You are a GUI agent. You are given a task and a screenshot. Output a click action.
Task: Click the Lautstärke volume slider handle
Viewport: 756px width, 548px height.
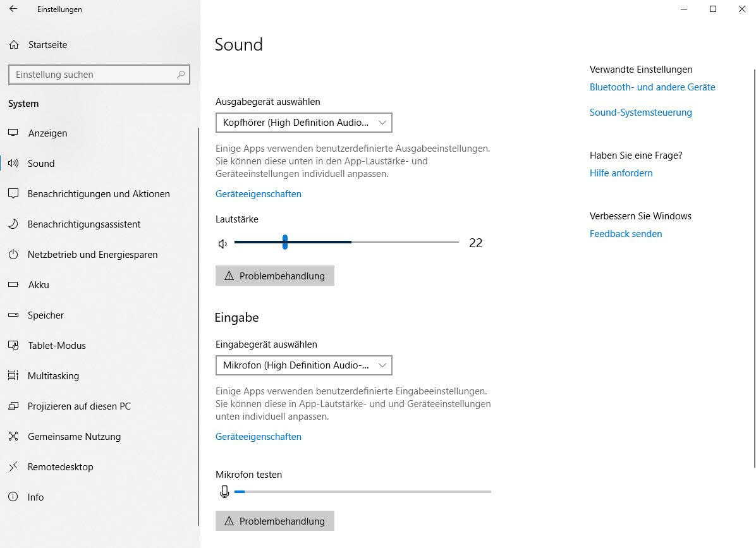point(285,242)
